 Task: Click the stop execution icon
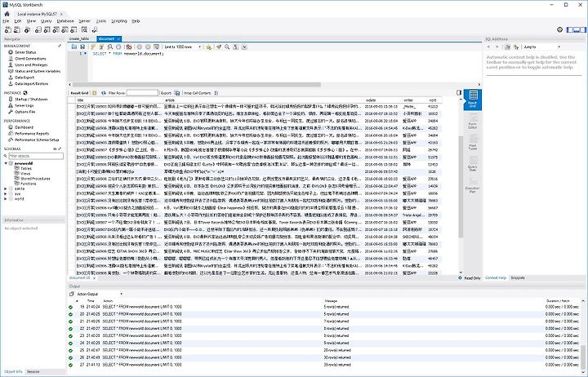[118, 47]
